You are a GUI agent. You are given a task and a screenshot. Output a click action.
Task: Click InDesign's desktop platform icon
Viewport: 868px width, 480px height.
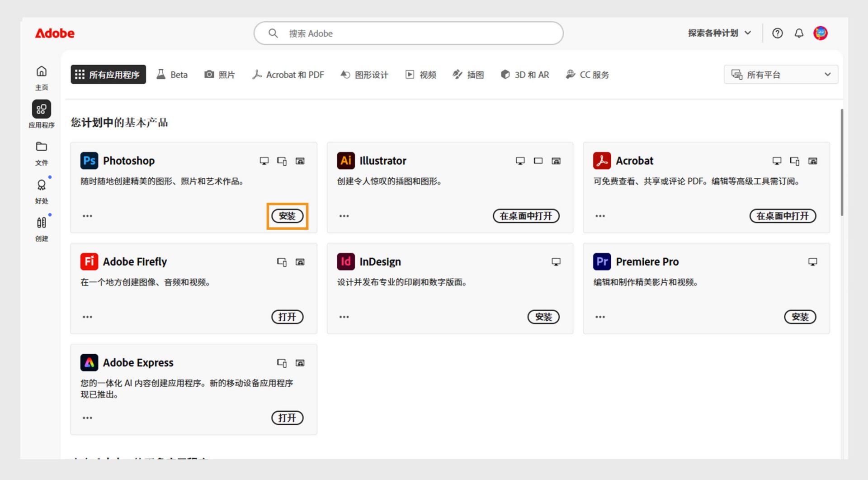coord(556,262)
